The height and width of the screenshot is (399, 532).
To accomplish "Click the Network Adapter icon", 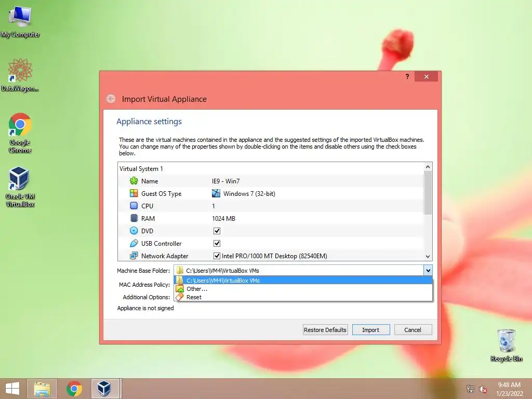I will click(134, 256).
